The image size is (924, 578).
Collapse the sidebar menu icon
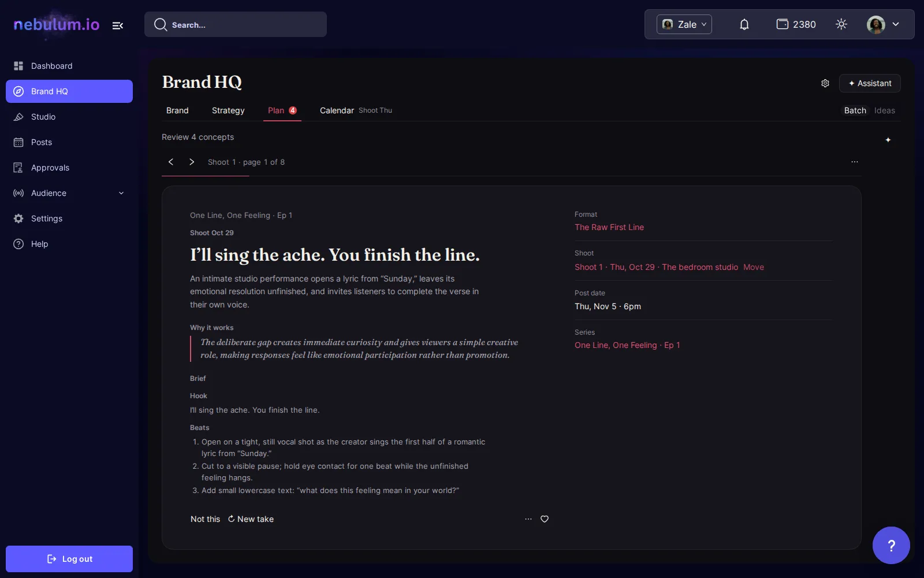[x=118, y=25]
